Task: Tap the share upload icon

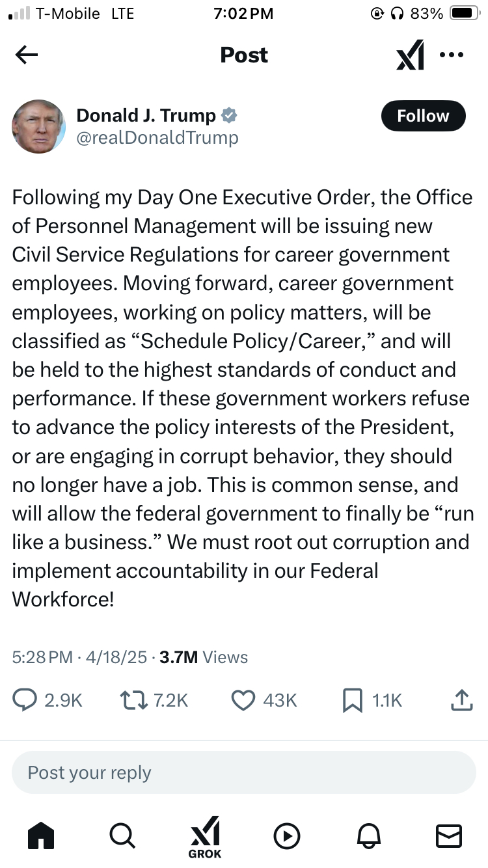Action: point(461,700)
